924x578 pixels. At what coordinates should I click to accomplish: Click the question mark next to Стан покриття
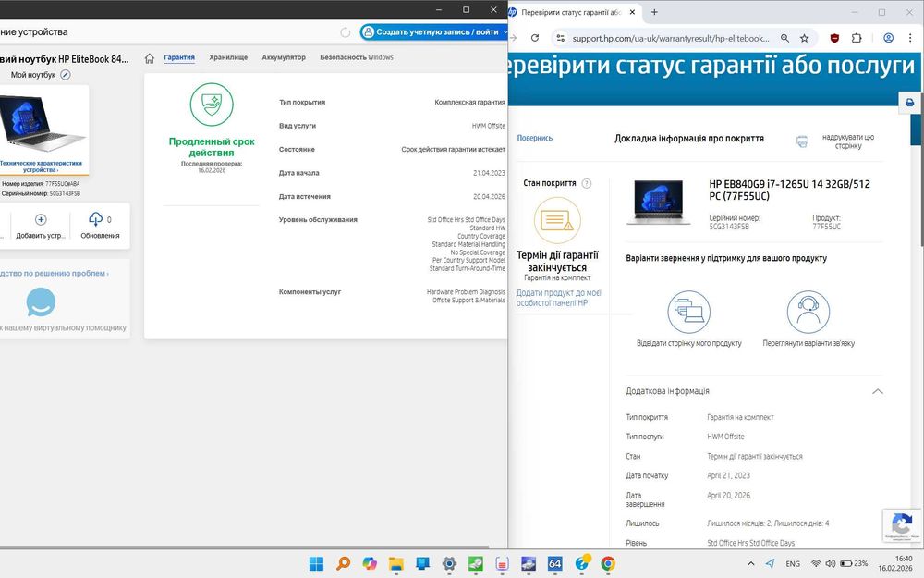pyautogui.click(x=587, y=183)
